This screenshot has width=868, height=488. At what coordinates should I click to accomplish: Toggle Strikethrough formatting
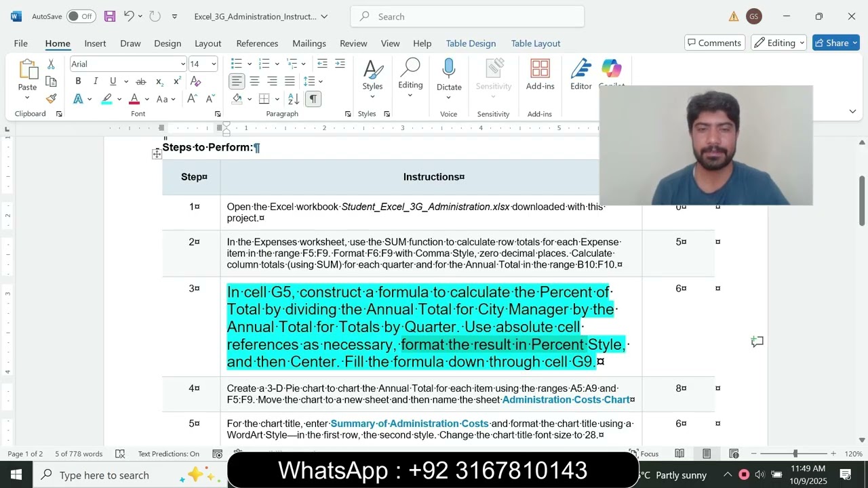coord(142,81)
